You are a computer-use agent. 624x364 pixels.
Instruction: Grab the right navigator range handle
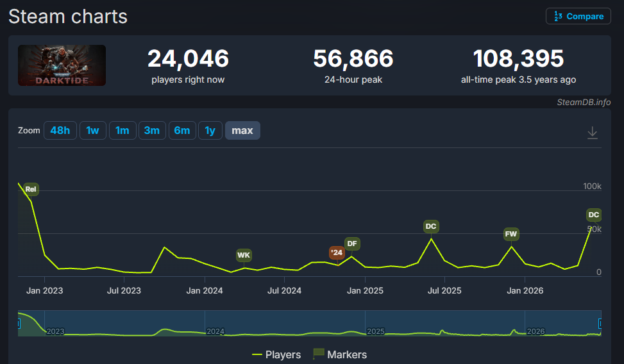coord(600,324)
